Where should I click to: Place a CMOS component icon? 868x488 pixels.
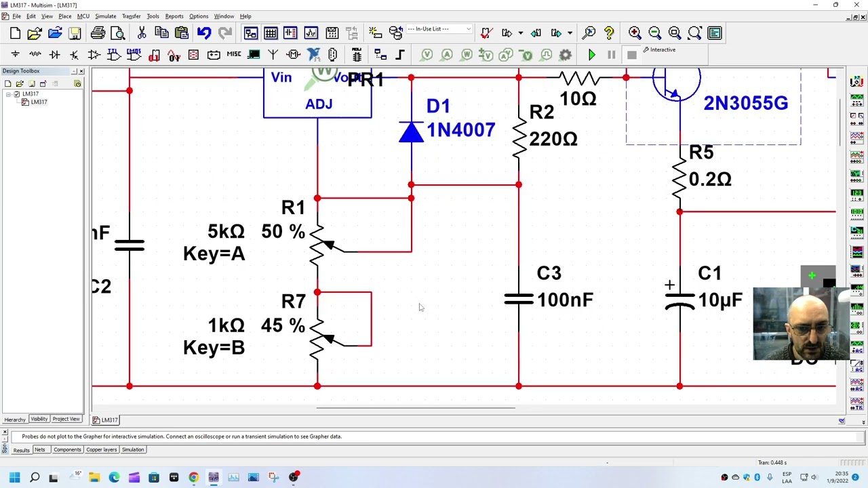tap(134, 55)
